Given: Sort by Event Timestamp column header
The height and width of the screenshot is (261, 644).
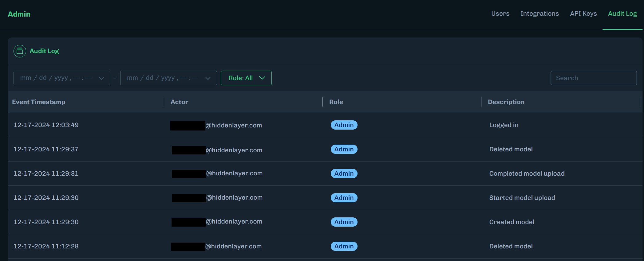Looking at the screenshot, I should tap(39, 102).
